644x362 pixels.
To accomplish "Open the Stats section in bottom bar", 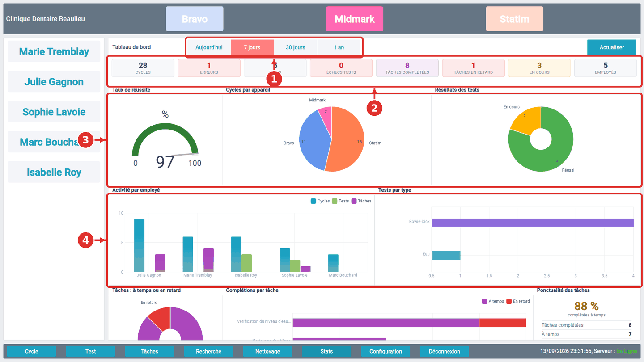I will [327, 351].
